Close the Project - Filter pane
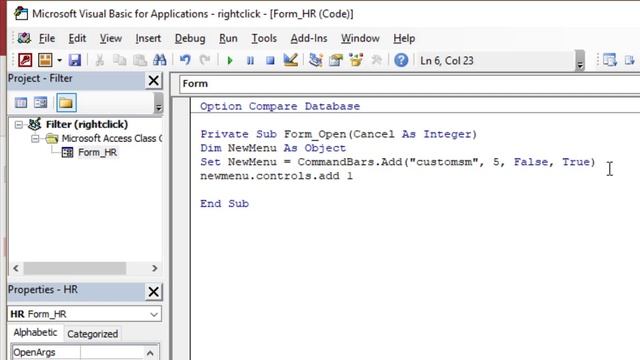Image resolution: width=640 pixels, height=360 pixels. point(153,80)
